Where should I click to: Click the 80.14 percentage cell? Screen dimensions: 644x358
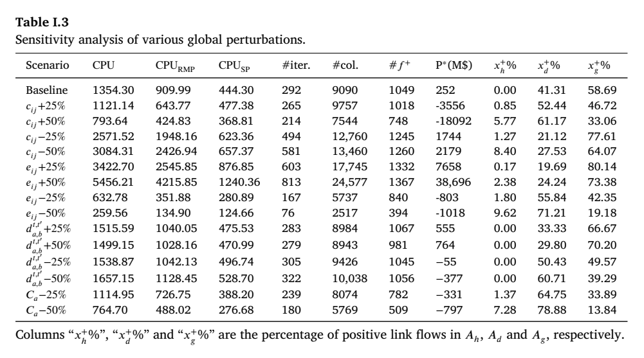pyautogui.click(x=602, y=167)
